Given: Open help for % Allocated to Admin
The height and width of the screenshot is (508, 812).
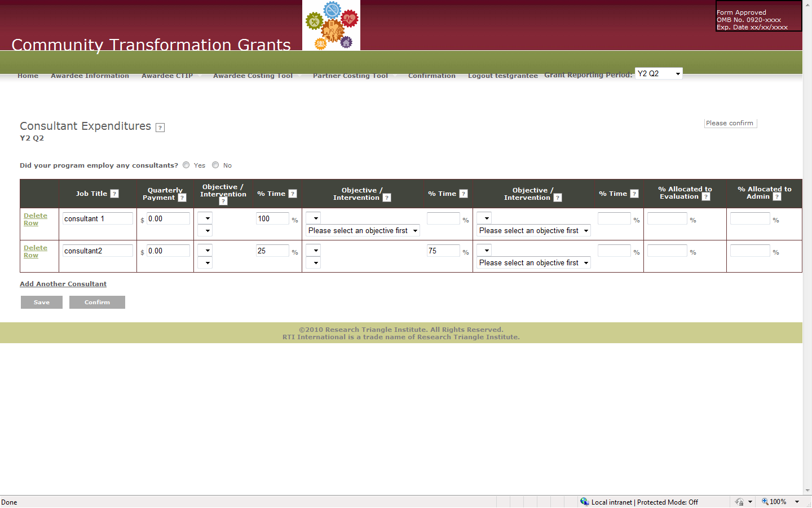Looking at the screenshot, I should [777, 196].
